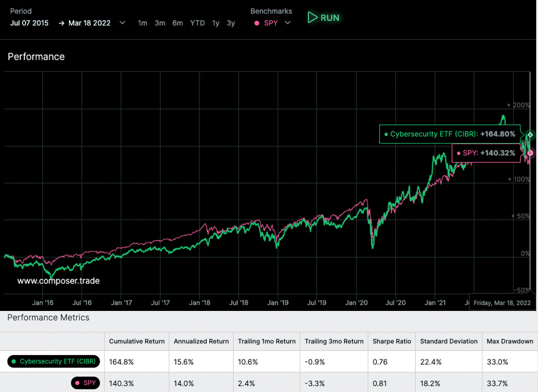Viewport: 538px width, 392px height.
Task: Click the Jul '18 x-axis label
Action: tap(238, 303)
